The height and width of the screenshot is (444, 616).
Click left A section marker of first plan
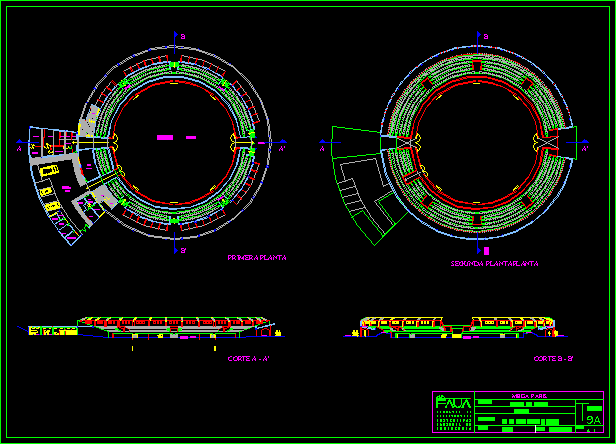point(22,147)
